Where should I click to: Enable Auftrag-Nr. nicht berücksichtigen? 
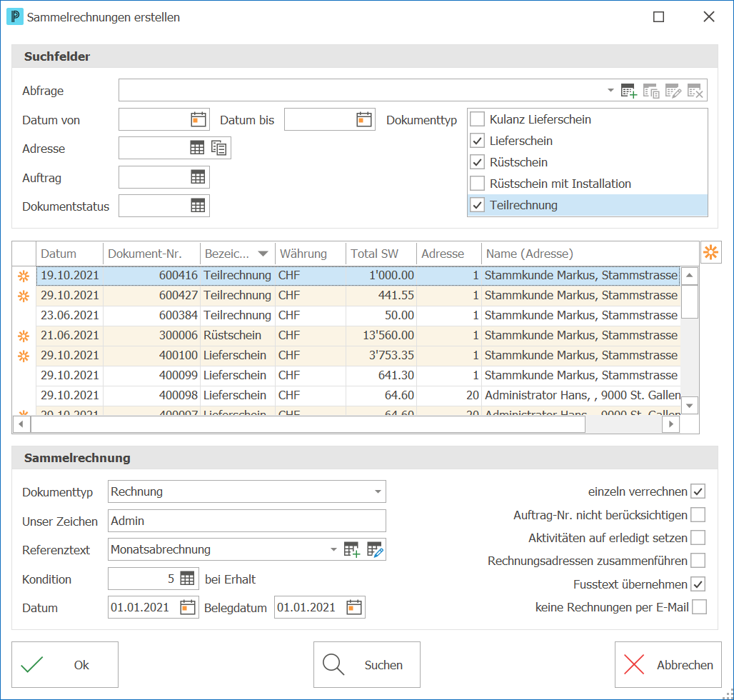[x=698, y=514]
